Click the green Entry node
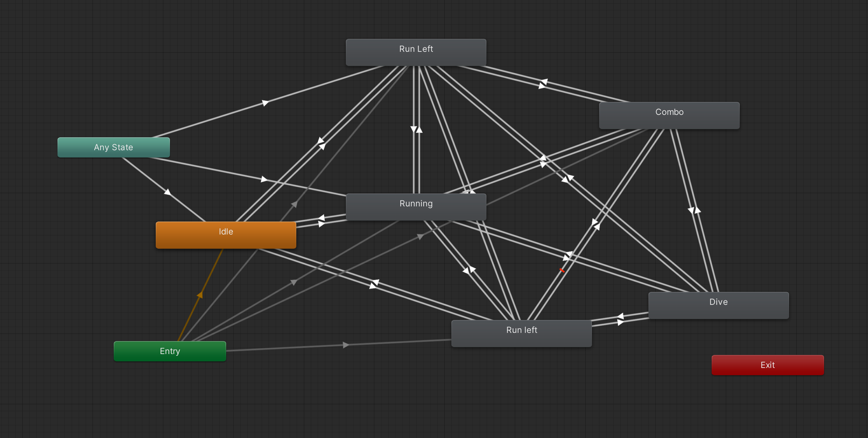Viewport: 868px width, 438px height. click(x=169, y=351)
